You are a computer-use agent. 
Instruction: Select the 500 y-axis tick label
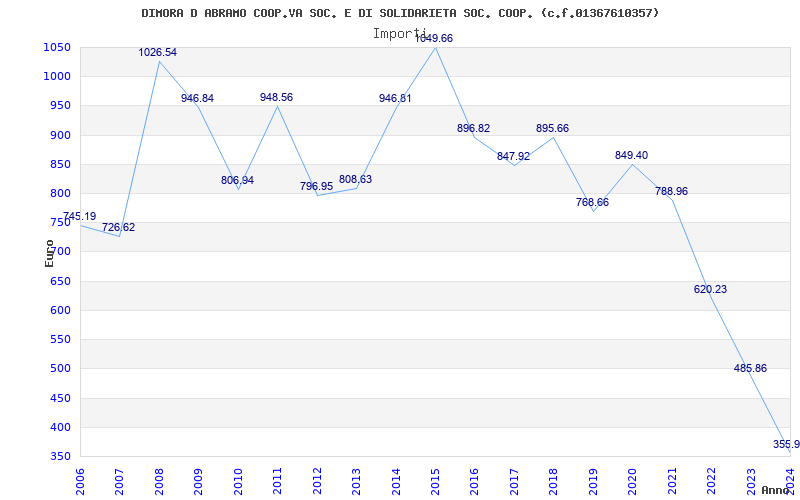pyautogui.click(x=61, y=369)
